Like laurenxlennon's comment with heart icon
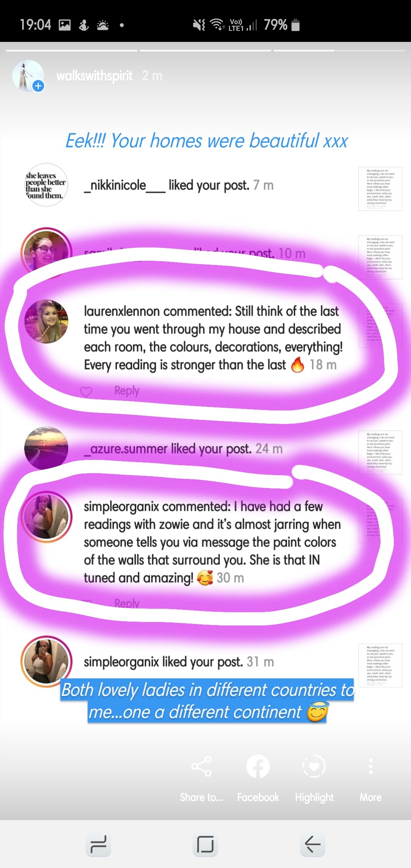The height and width of the screenshot is (868, 411). (x=86, y=391)
